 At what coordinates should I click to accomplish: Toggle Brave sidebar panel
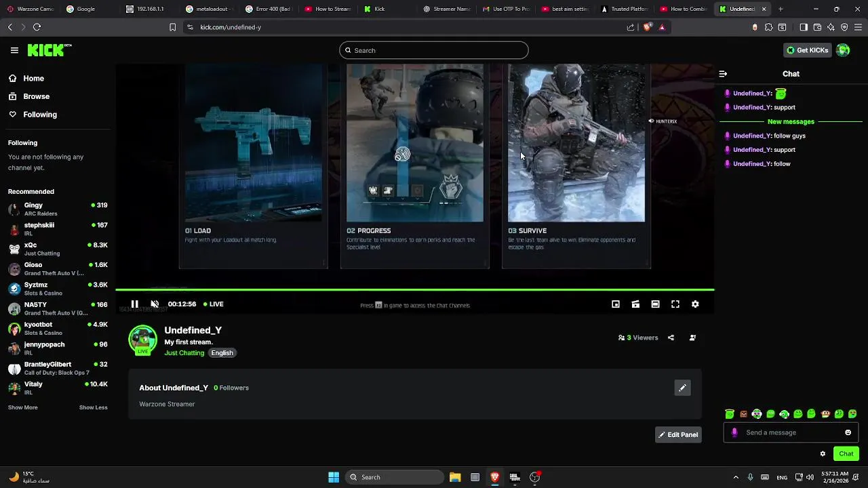pyautogui.click(x=804, y=27)
